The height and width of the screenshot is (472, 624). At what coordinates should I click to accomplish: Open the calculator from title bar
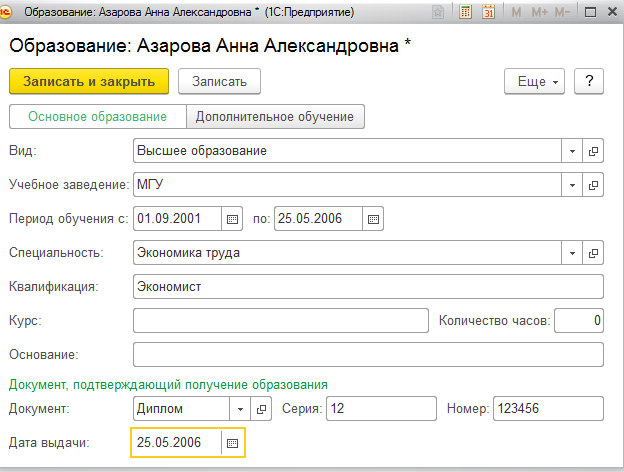point(466,13)
